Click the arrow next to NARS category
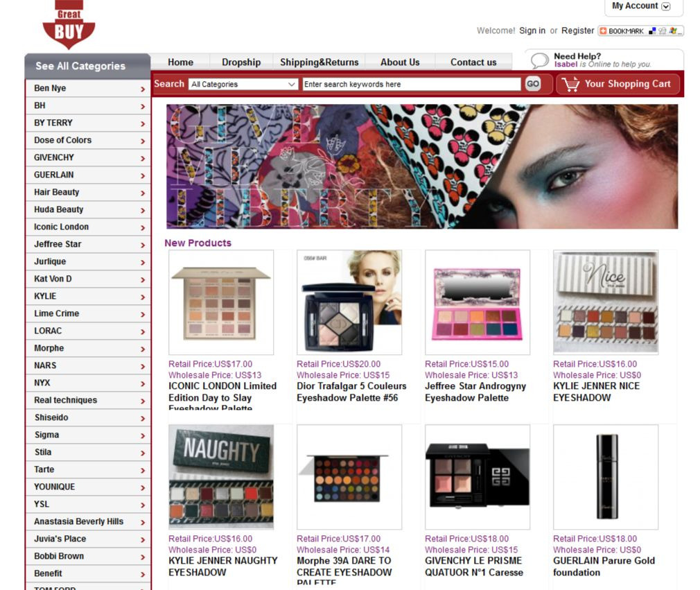Screen dimensions: 700x590 [x=143, y=367]
